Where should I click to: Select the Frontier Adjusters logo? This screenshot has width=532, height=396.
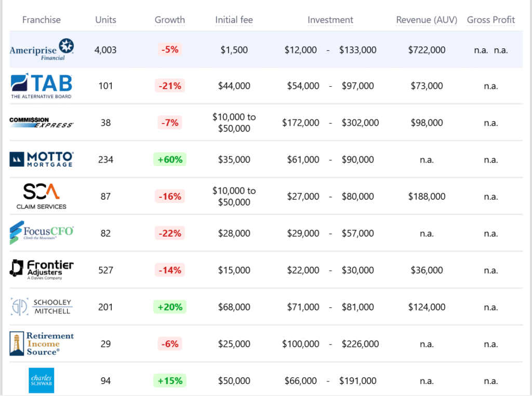click(x=42, y=270)
